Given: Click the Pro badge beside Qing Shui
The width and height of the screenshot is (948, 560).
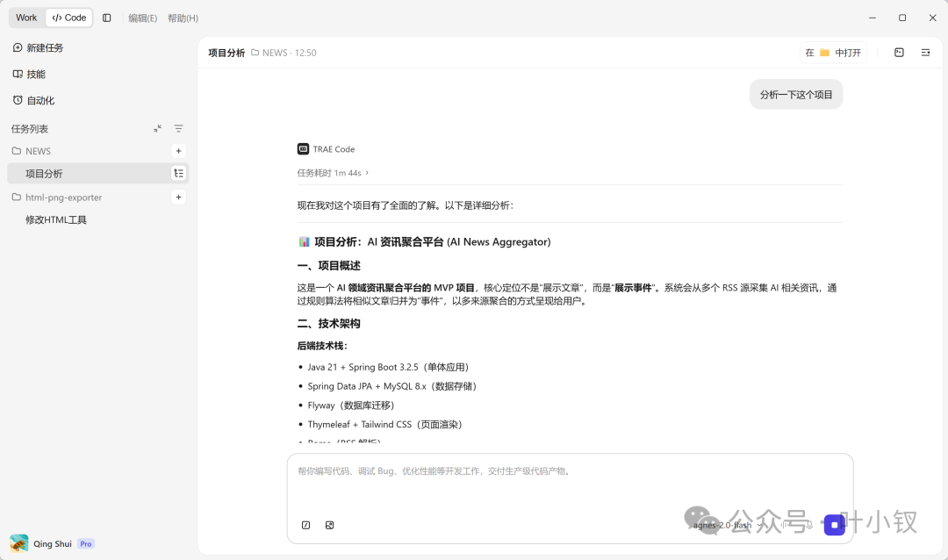Looking at the screenshot, I should pos(86,543).
